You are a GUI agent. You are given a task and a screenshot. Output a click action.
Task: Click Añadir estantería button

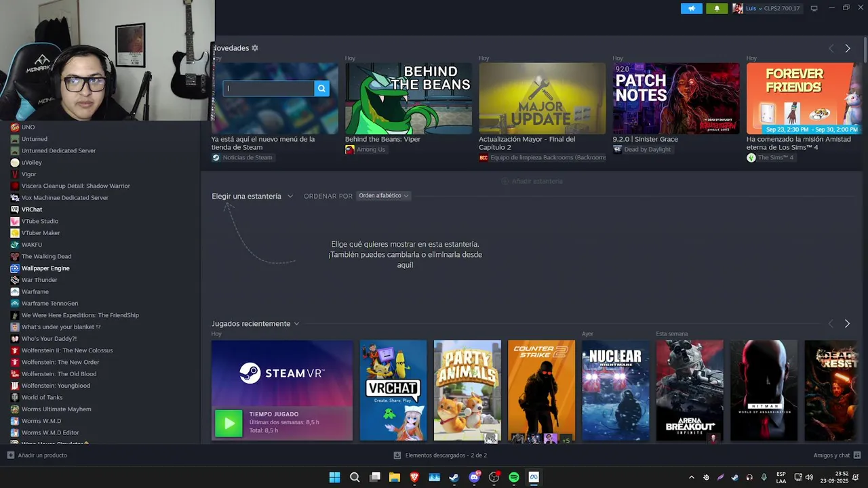coord(532,181)
